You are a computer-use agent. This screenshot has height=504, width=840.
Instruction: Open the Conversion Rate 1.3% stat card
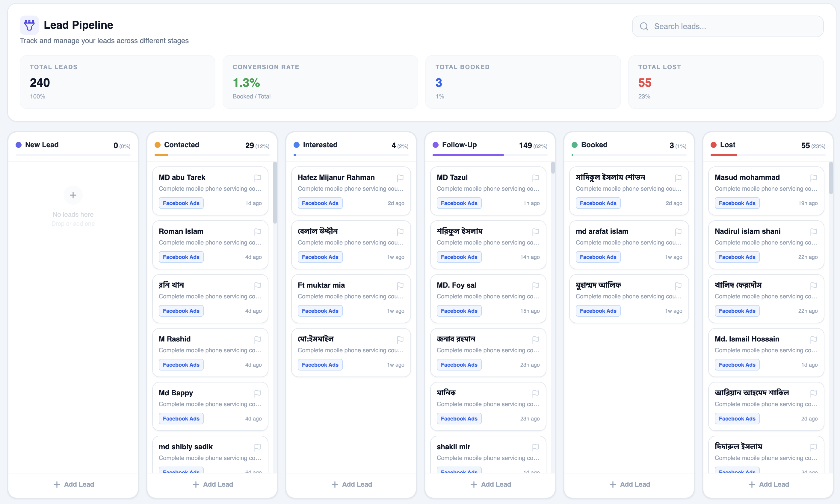[320, 82]
